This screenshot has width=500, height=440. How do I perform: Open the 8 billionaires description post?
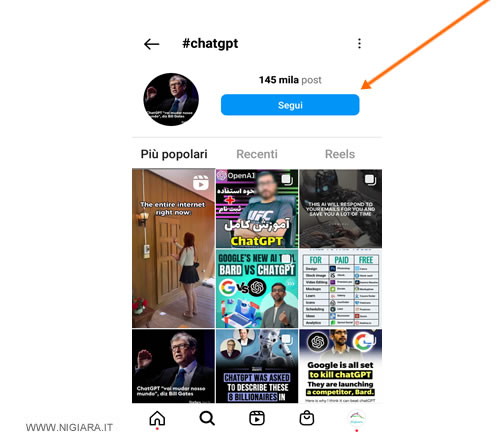tap(257, 366)
